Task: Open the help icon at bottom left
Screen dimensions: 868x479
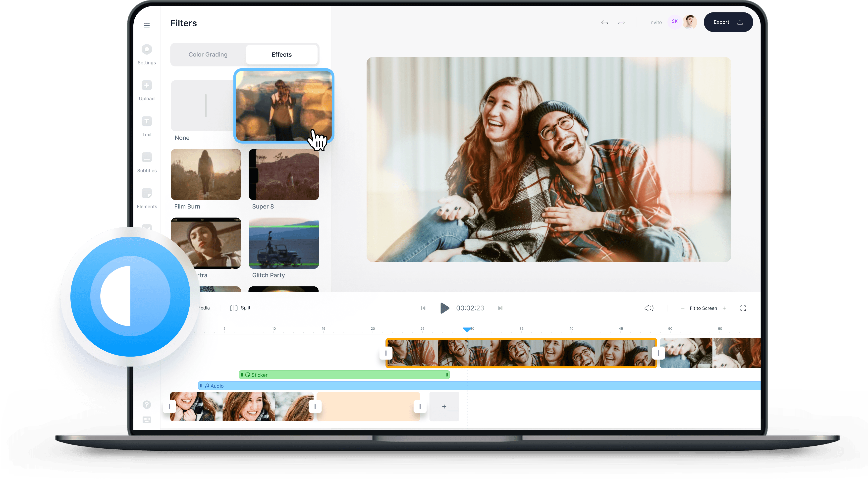Action: click(147, 404)
